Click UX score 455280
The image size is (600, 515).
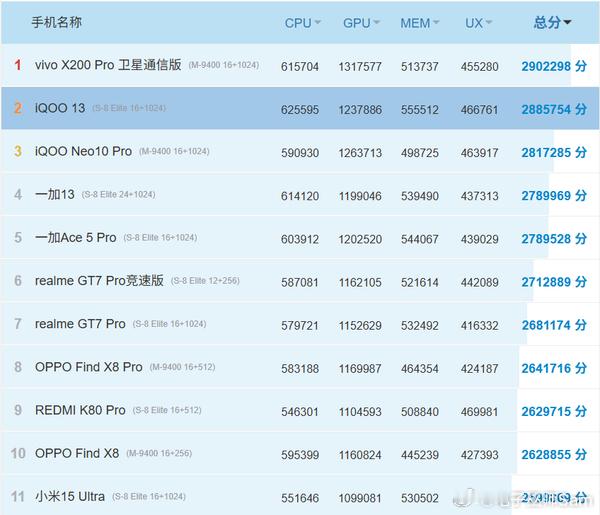point(479,67)
